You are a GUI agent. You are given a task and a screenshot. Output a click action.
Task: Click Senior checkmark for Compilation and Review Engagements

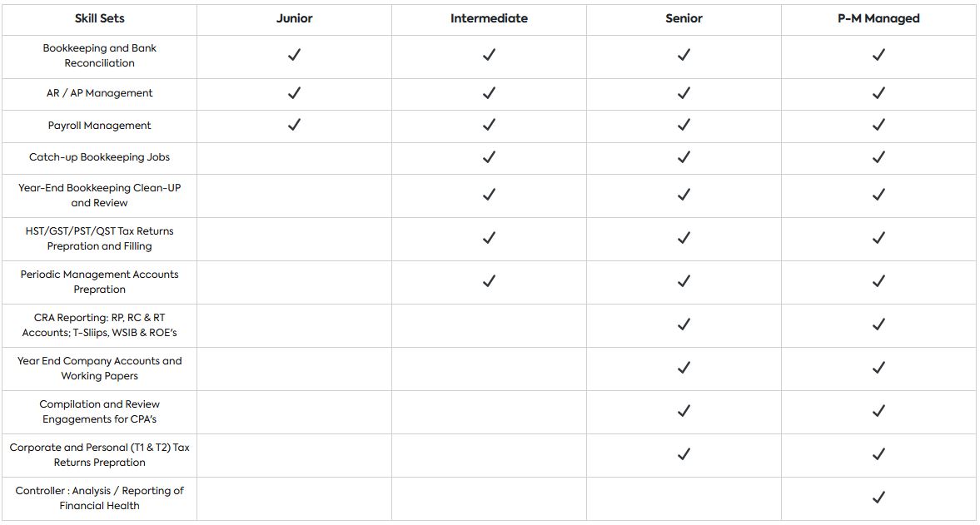684,411
